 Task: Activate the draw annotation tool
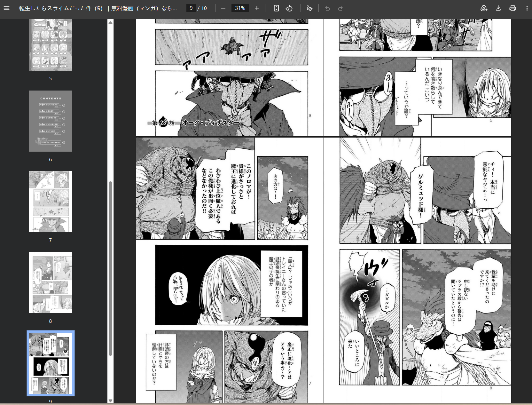[309, 8]
